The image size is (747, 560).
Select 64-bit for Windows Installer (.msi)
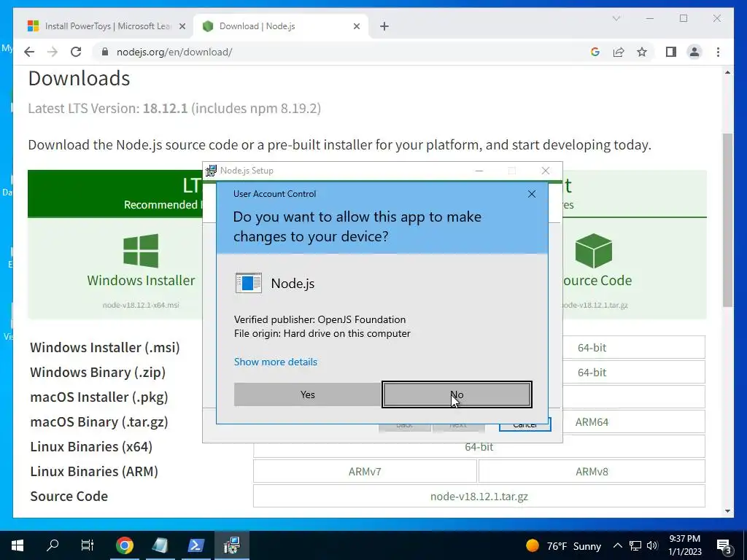click(592, 348)
